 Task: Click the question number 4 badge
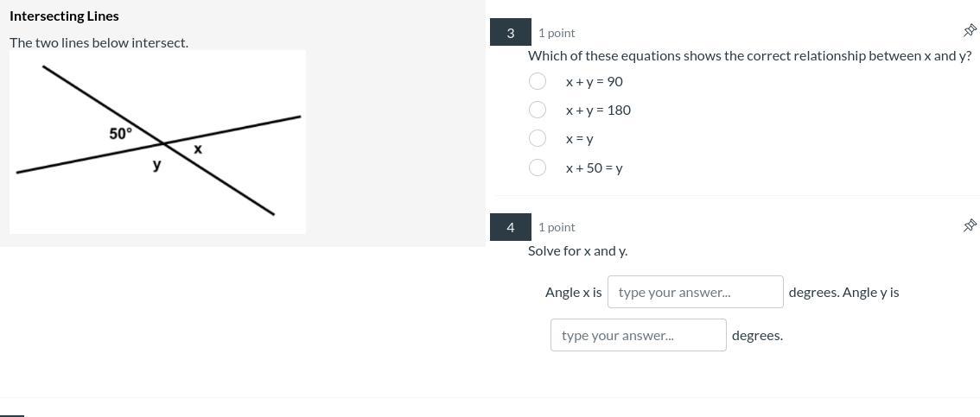point(510,227)
